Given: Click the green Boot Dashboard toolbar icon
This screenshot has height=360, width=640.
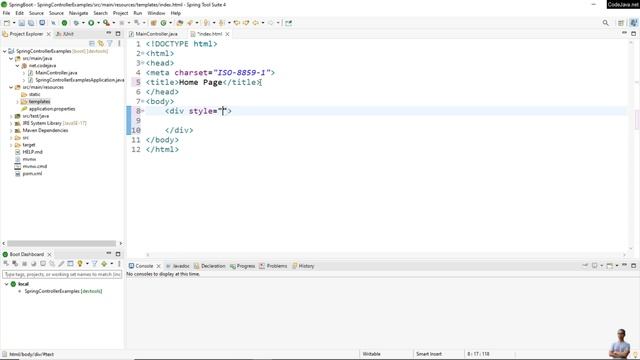Looking at the screenshot, I should 64,23.
